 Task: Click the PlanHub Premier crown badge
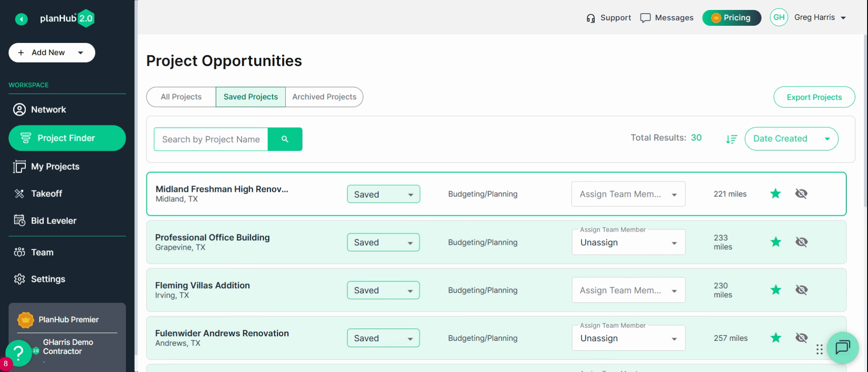[x=26, y=320]
